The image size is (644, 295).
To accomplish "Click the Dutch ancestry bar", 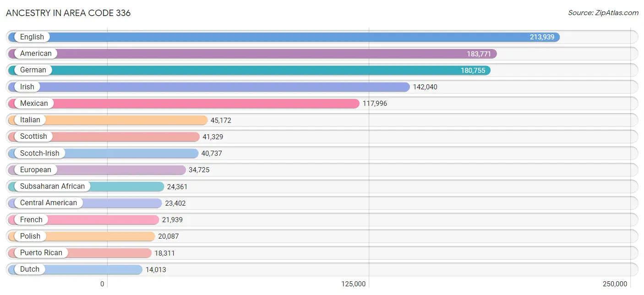I will click(75, 269).
